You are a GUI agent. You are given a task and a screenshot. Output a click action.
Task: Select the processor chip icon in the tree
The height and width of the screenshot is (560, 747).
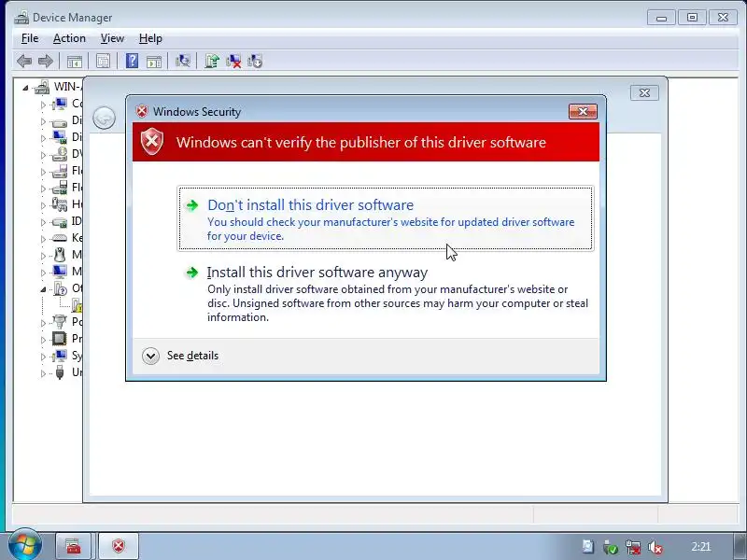60,339
